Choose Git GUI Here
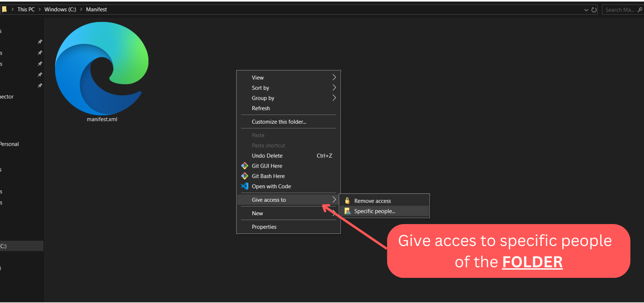 [288, 166]
